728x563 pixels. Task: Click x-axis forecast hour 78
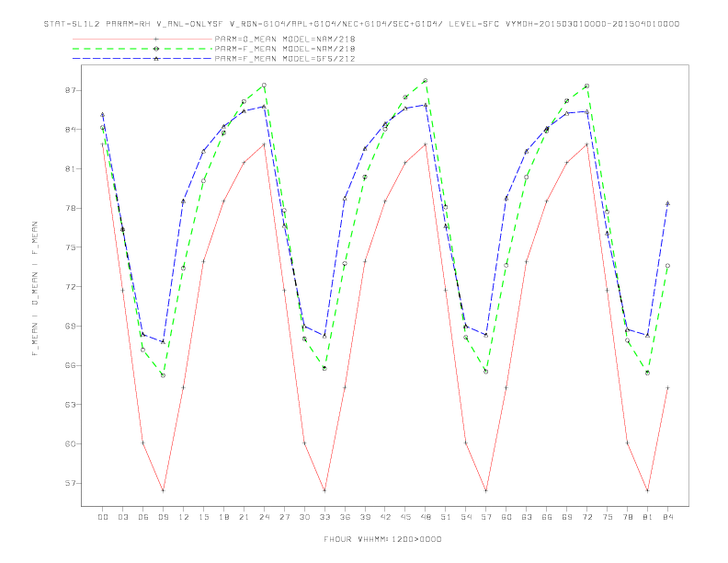click(x=627, y=517)
